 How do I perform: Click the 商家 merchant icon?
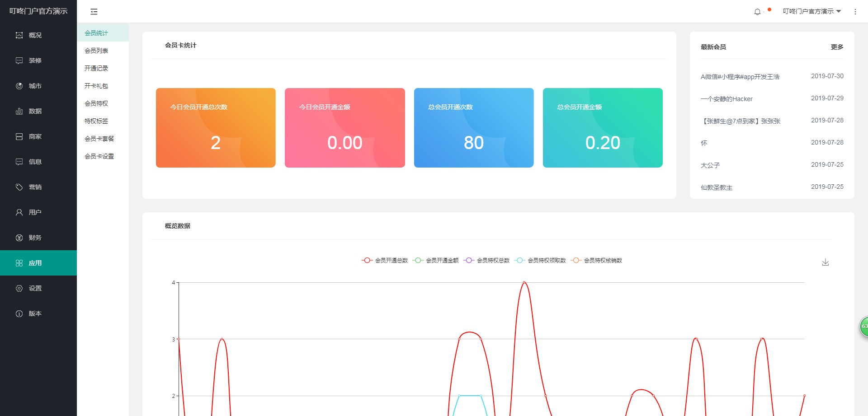19,136
